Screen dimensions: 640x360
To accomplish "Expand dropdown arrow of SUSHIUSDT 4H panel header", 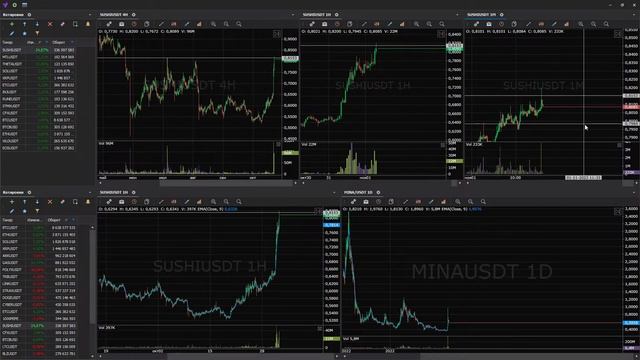I will (293, 15).
